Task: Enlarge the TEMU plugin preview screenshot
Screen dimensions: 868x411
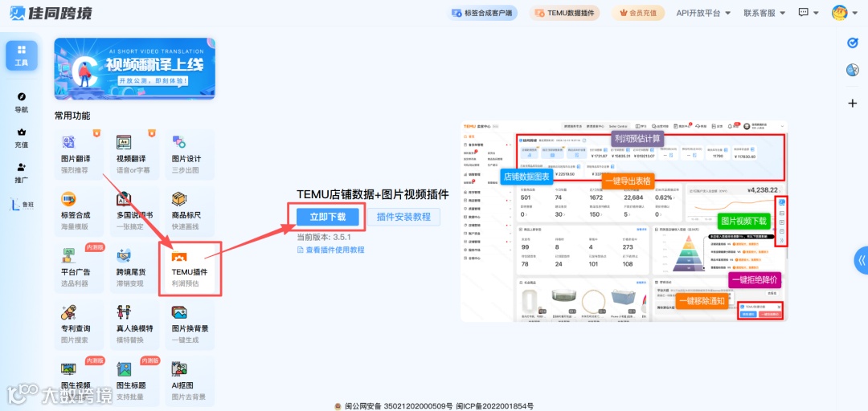Action: (624, 222)
